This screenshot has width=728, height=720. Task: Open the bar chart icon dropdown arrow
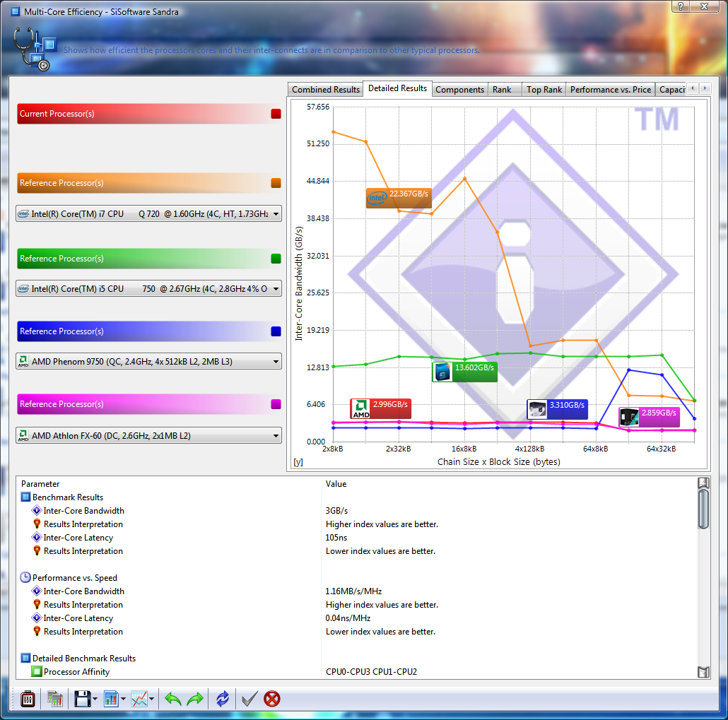(x=123, y=699)
